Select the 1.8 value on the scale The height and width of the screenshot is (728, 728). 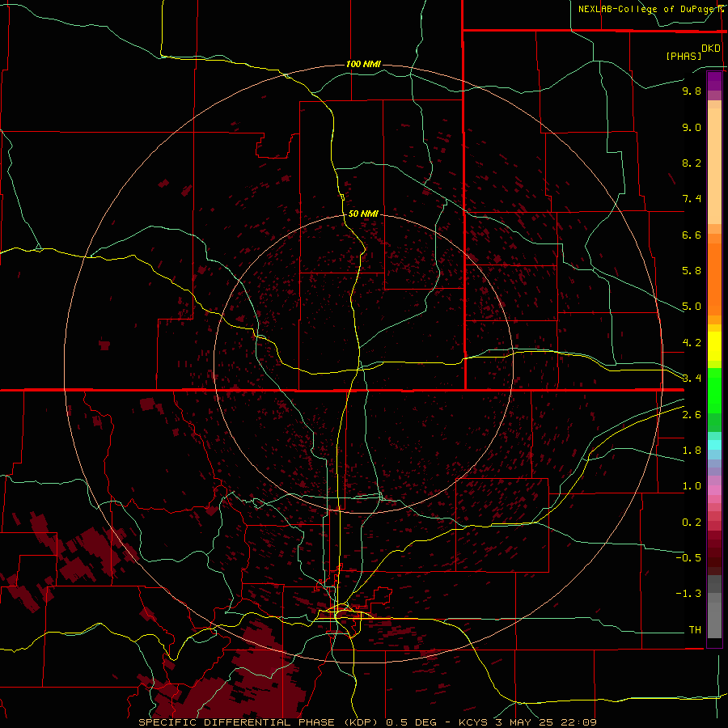[x=692, y=451]
